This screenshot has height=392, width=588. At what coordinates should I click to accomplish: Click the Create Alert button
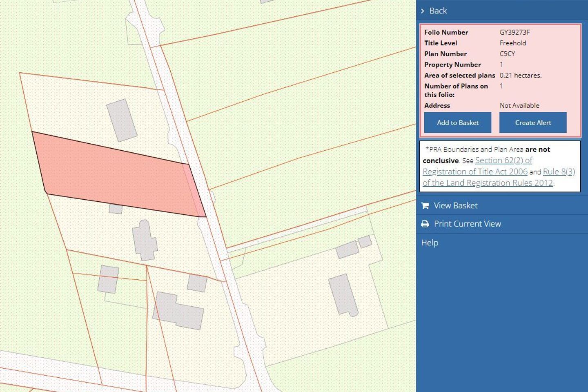533,122
